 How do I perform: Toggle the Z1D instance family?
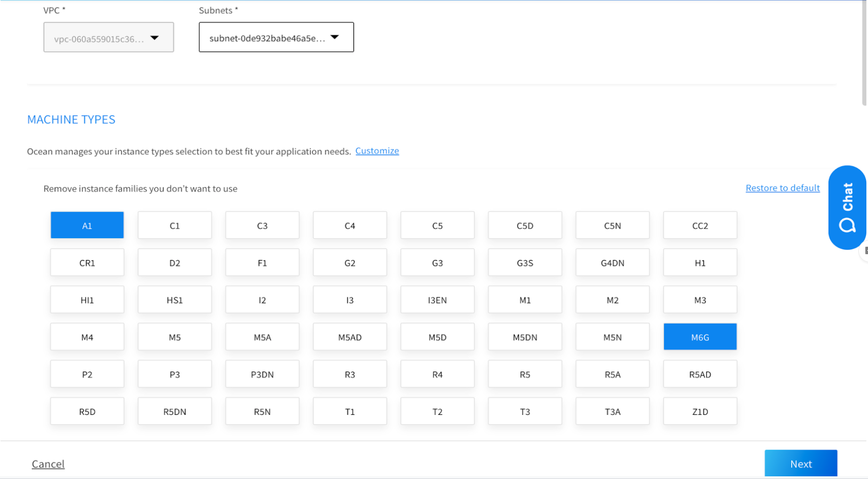pos(700,411)
